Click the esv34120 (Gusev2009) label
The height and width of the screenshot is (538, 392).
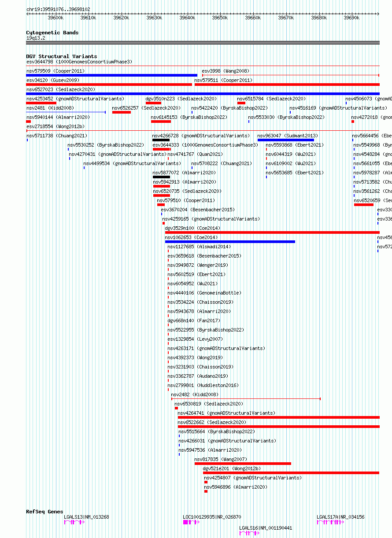coord(52,80)
